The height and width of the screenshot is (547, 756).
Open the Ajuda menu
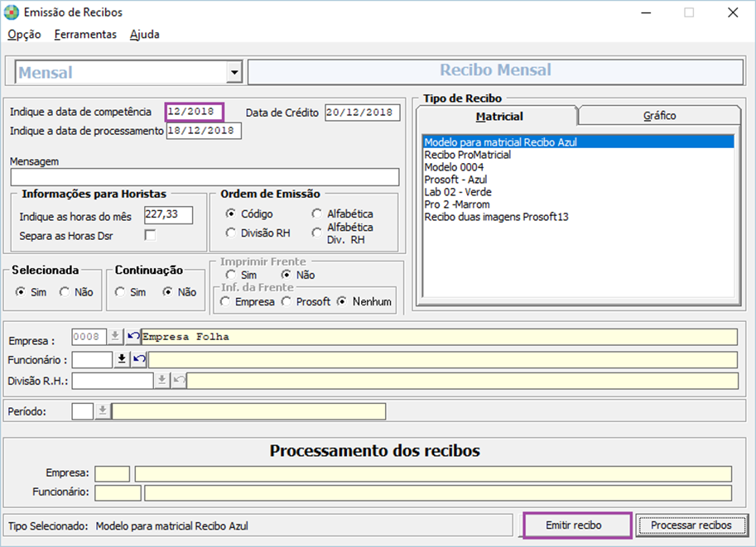(x=145, y=35)
